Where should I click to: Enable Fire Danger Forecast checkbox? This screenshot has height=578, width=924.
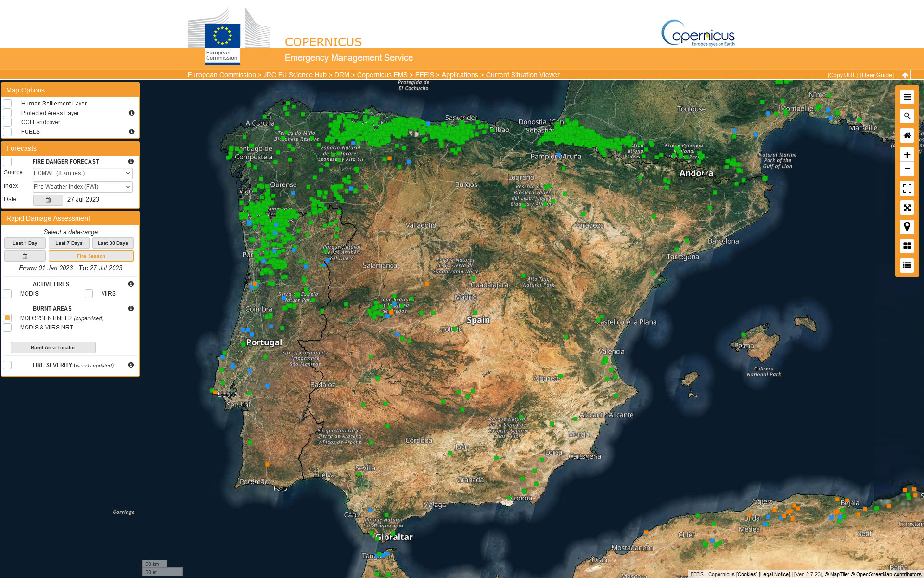click(x=7, y=161)
